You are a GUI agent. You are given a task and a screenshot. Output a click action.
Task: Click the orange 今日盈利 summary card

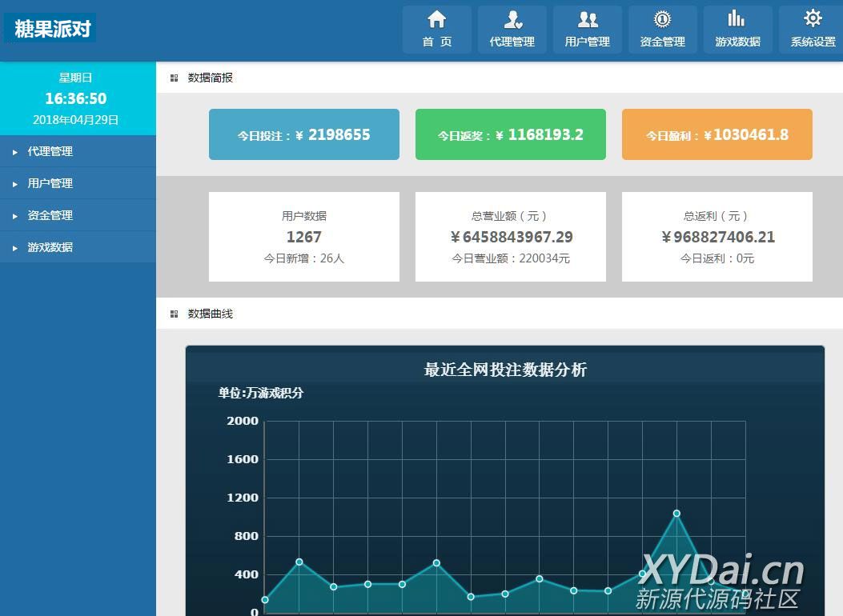click(x=717, y=134)
